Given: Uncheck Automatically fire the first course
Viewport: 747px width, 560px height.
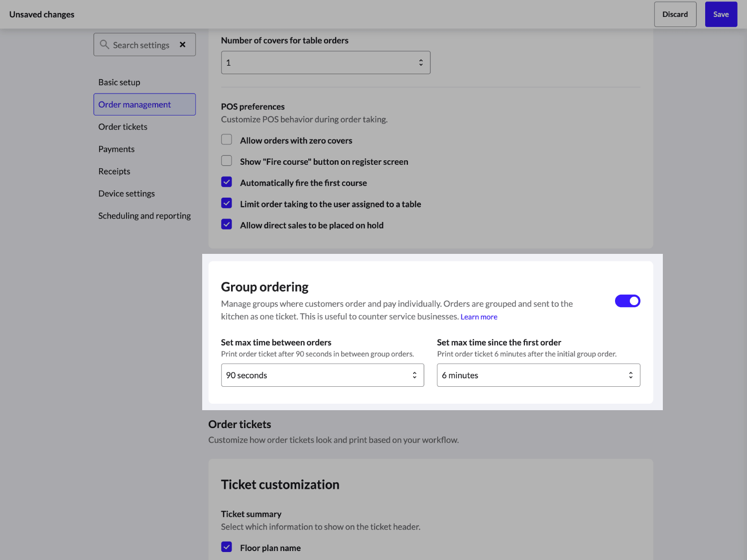Looking at the screenshot, I should pos(227,182).
